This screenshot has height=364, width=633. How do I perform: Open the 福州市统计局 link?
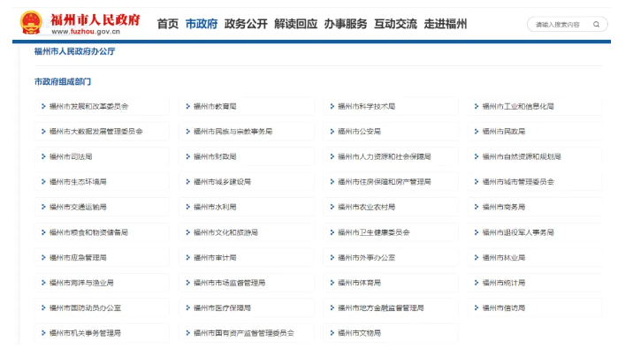pos(504,283)
